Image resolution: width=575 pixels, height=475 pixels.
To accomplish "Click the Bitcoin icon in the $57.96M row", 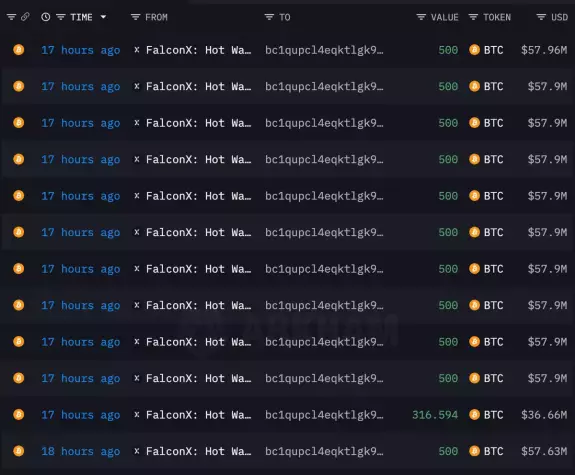I will click(x=19, y=50).
